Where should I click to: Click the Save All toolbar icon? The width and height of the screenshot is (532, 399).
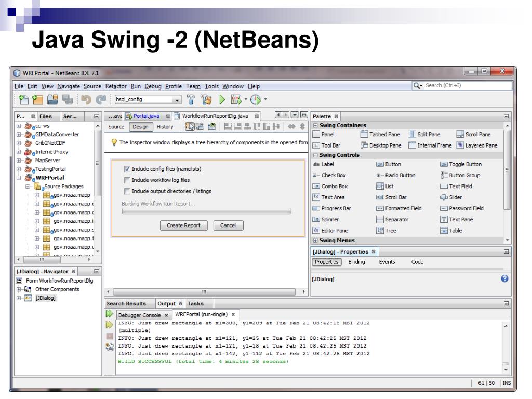(67, 99)
